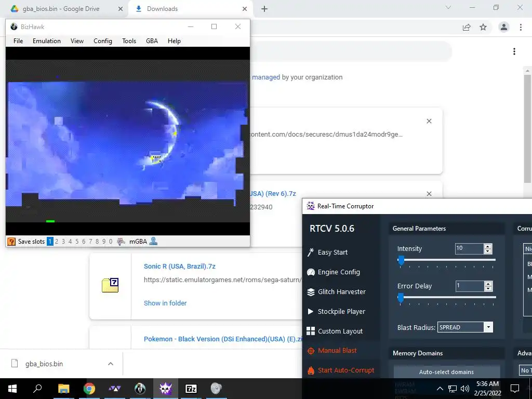Click Show in folder for Sonic R
Screen dimensions: 532x399
pyautogui.click(x=165, y=303)
